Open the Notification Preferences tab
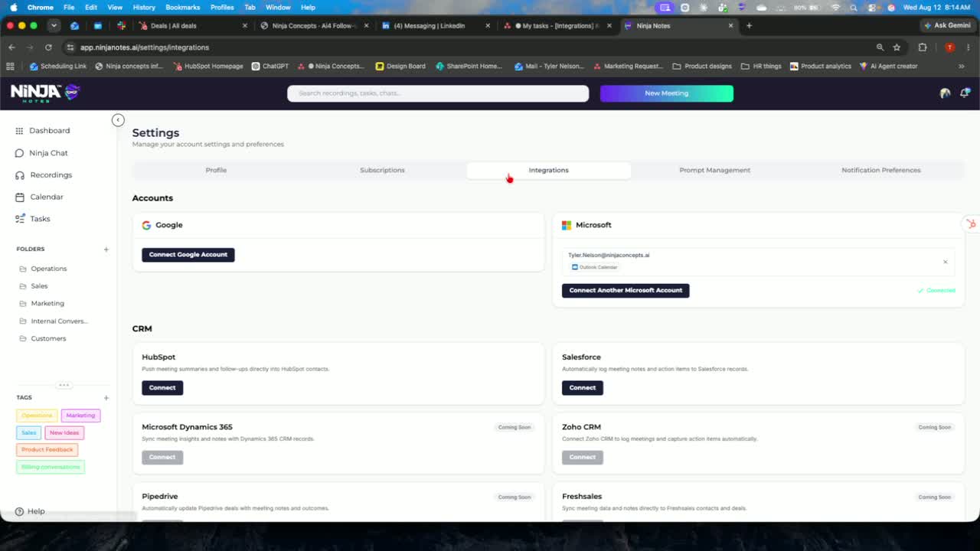 pos(881,170)
